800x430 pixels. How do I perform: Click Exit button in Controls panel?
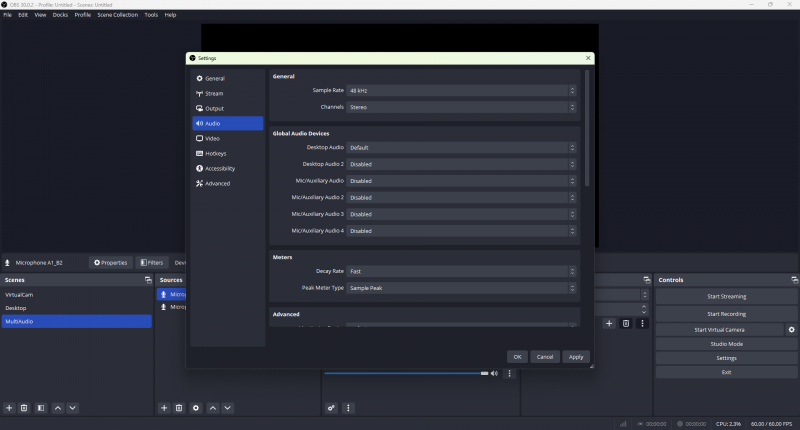[727, 372]
